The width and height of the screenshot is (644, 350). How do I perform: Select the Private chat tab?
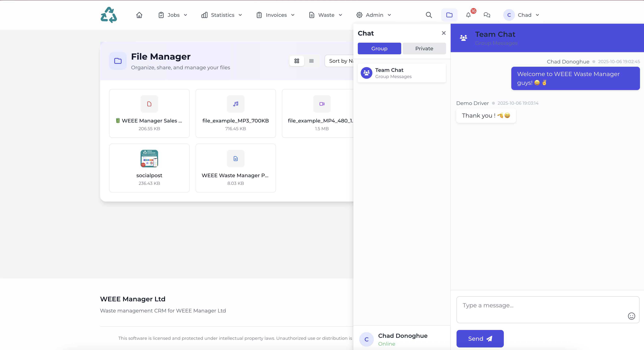[x=424, y=48]
